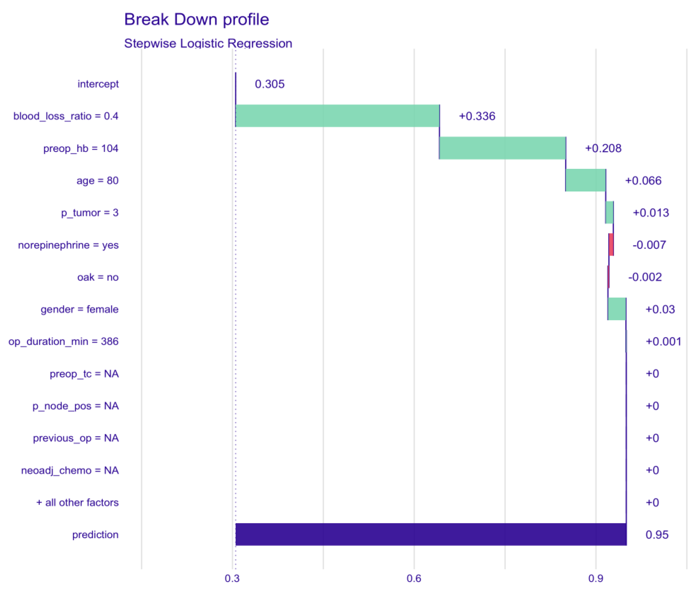This screenshot has width=700, height=593.
Task: Click the red norepinephrine contribution bar
Action: [x=611, y=245]
